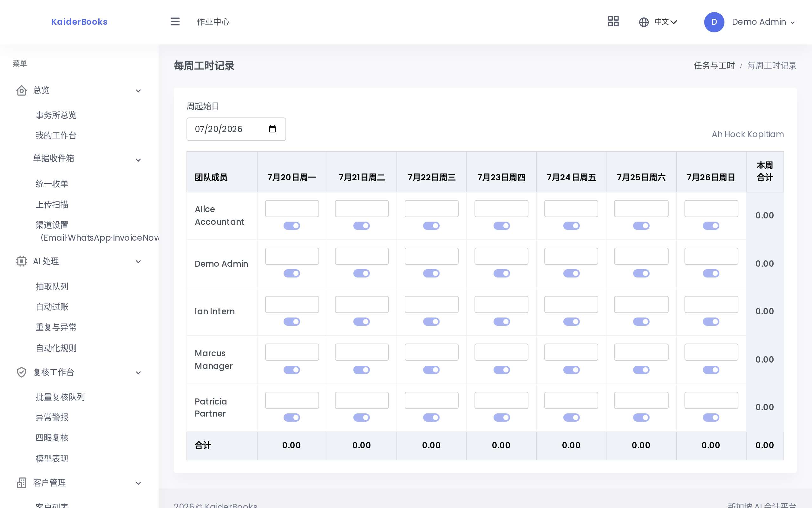Open the apps grid icon
This screenshot has height=508, width=812.
click(x=613, y=22)
